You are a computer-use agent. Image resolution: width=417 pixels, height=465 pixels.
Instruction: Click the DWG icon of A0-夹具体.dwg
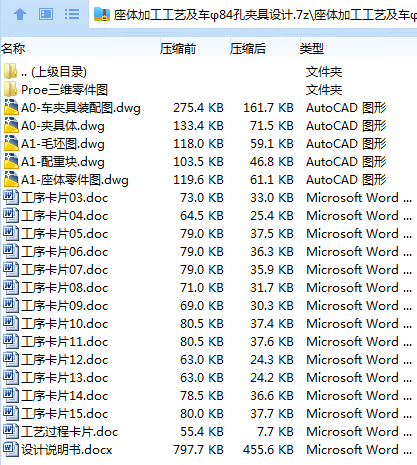point(11,125)
